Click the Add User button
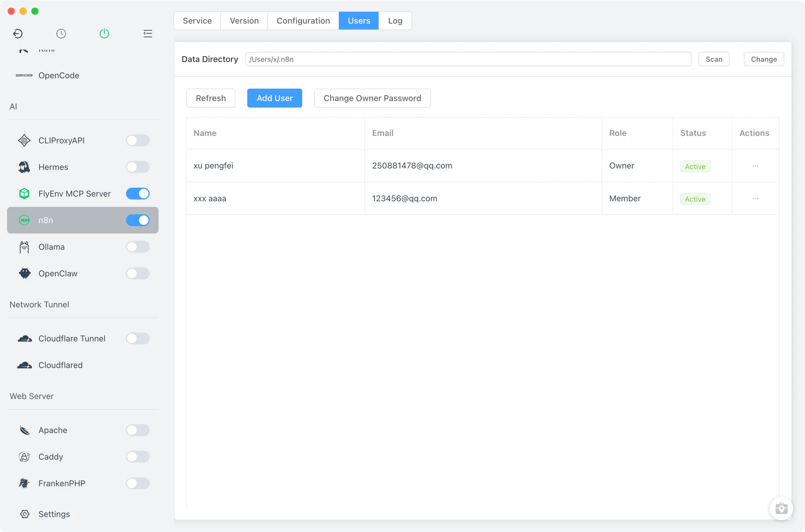 click(274, 98)
